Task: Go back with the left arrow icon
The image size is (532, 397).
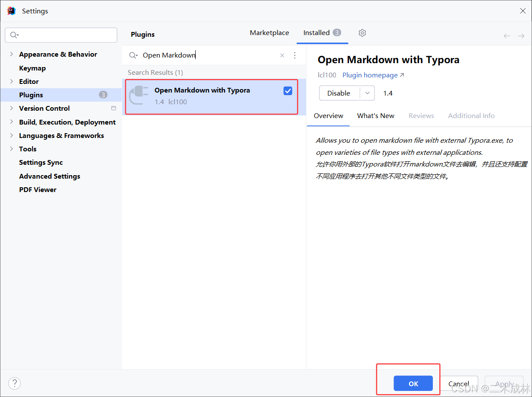Action: [x=507, y=36]
